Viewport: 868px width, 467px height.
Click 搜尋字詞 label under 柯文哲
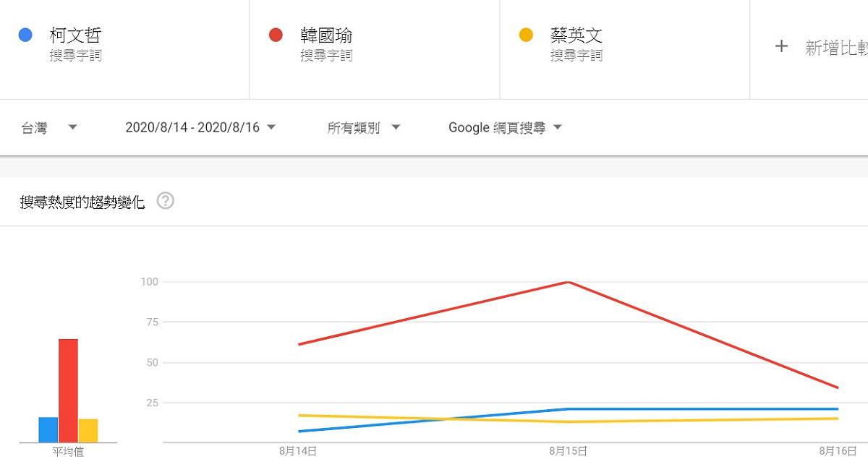point(76,56)
